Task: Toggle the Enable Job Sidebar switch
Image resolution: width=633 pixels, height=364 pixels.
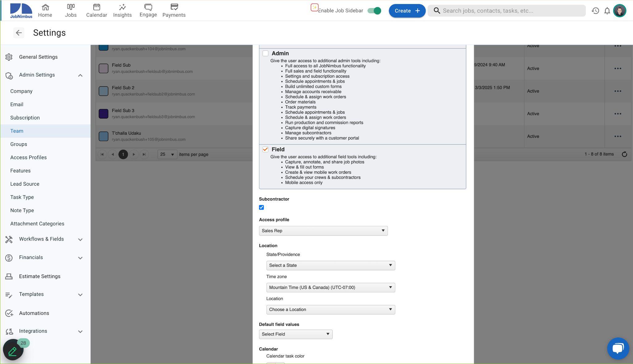Action: (x=374, y=11)
